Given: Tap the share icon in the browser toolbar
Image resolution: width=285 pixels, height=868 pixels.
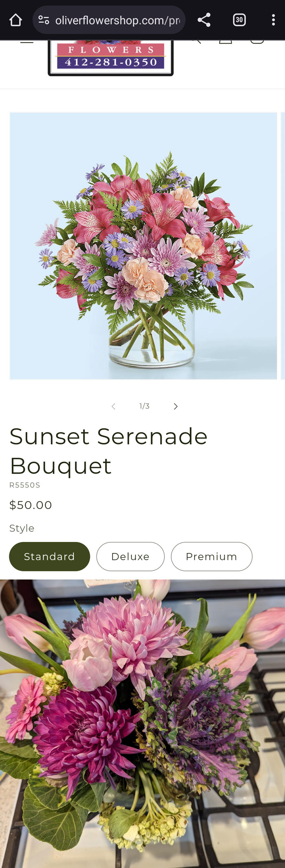Looking at the screenshot, I should [x=204, y=19].
